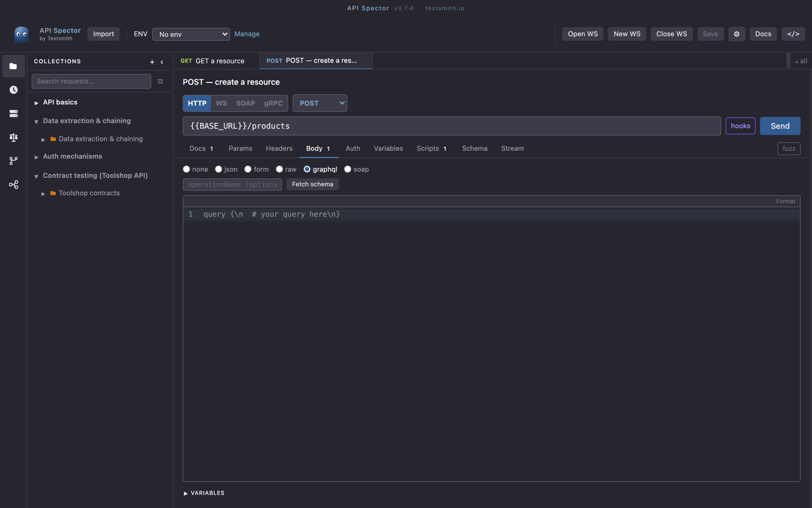This screenshot has width=812, height=508.
Task: Open the Stream tab
Action: (x=512, y=148)
